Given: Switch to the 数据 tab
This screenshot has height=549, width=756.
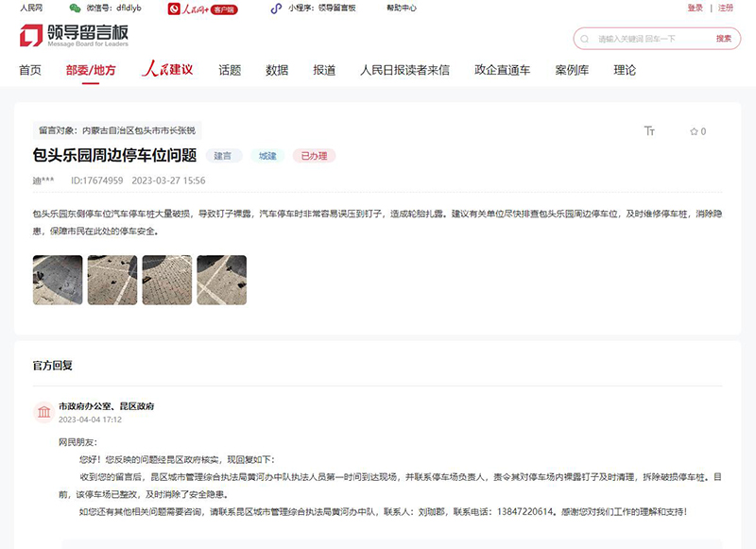Looking at the screenshot, I should (x=276, y=69).
